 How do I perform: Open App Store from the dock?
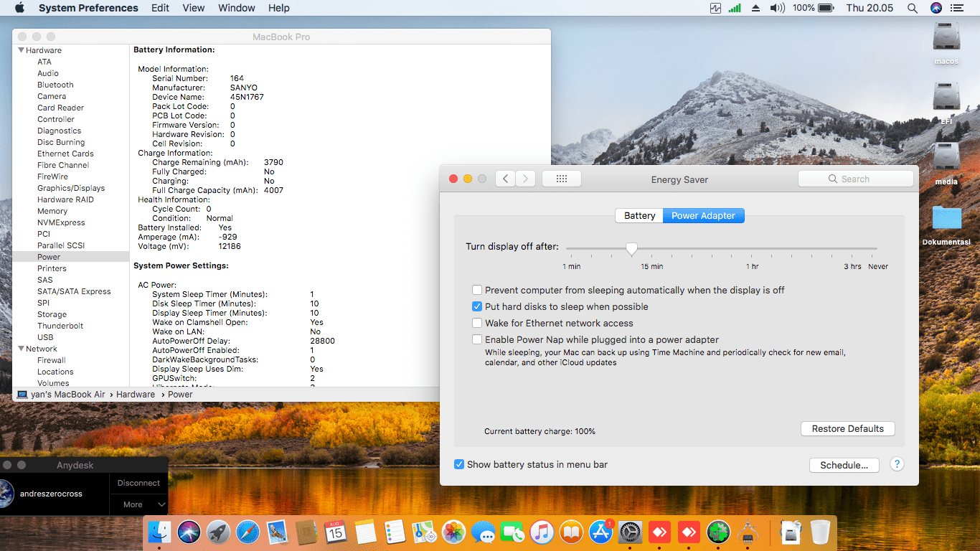tap(600, 532)
